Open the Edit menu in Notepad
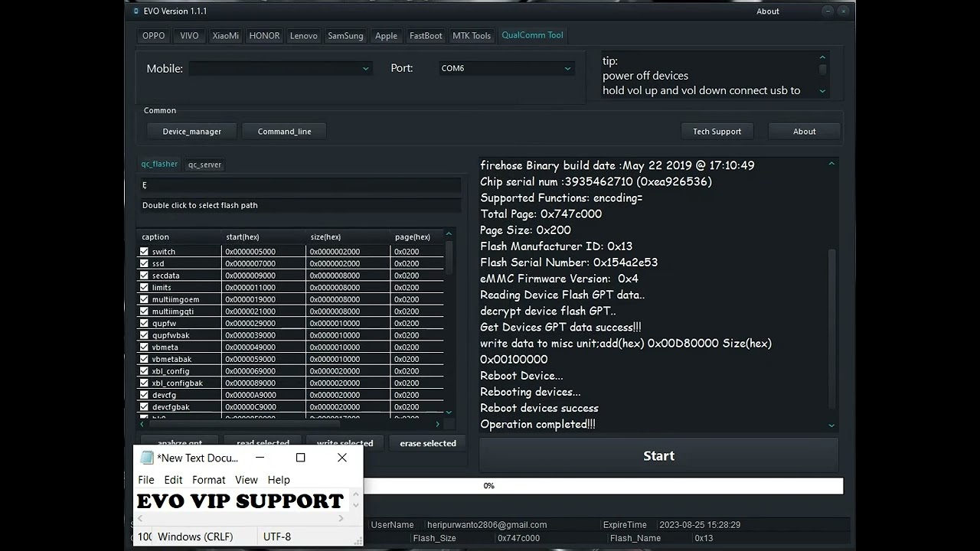 pos(174,480)
